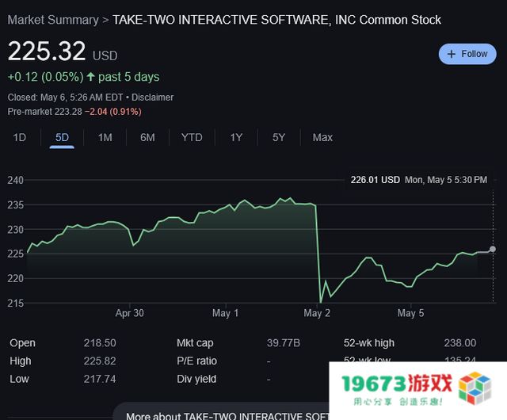Switch to the 1D range tab
Screen dimensions: 507x420
coord(19,138)
